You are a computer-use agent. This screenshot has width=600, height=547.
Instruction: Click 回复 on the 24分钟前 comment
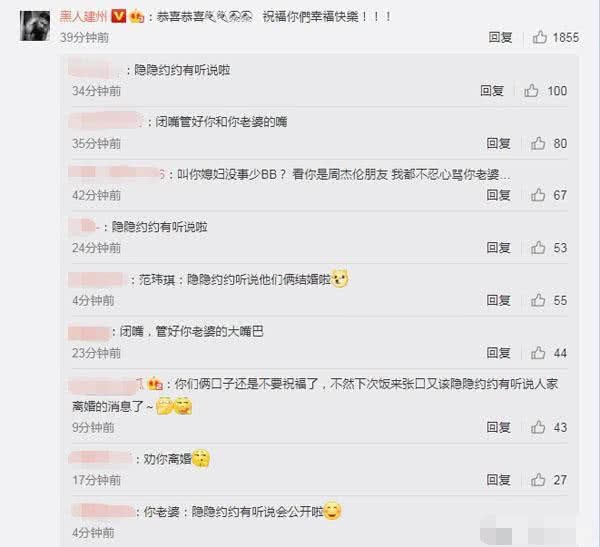pyautogui.click(x=498, y=248)
